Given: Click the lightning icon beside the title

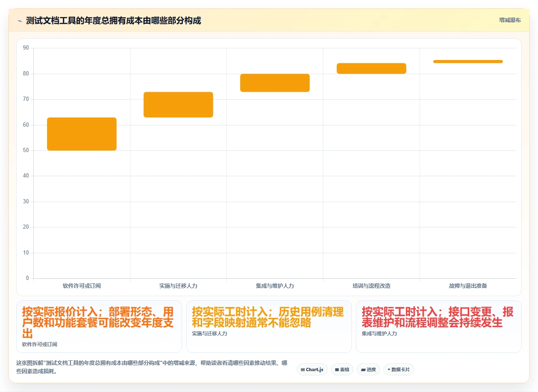Looking at the screenshot, I should point(20,21).
